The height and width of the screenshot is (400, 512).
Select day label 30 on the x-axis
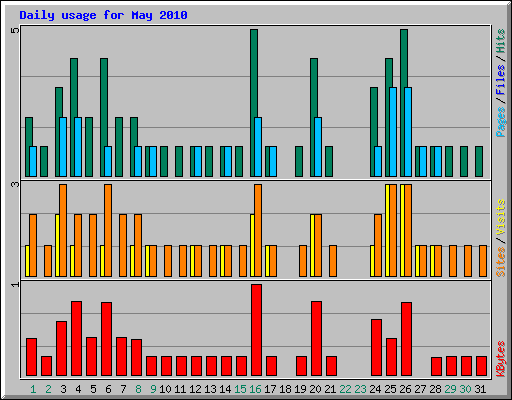[465, 389]
